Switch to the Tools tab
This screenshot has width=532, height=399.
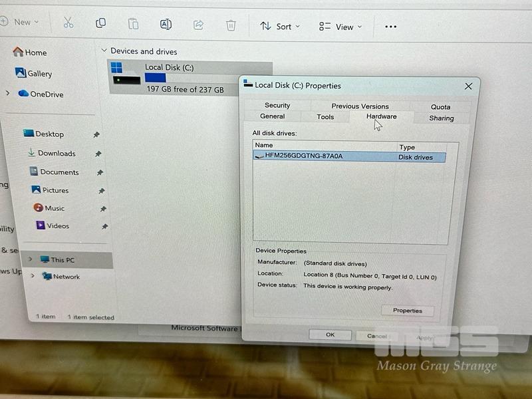[325, 117]
